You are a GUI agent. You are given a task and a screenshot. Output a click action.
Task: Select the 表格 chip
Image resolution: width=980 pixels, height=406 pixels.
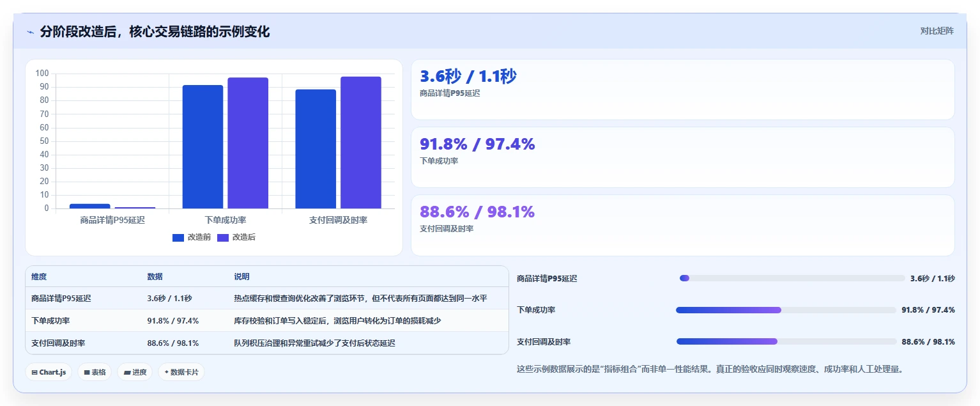(95, 372)
